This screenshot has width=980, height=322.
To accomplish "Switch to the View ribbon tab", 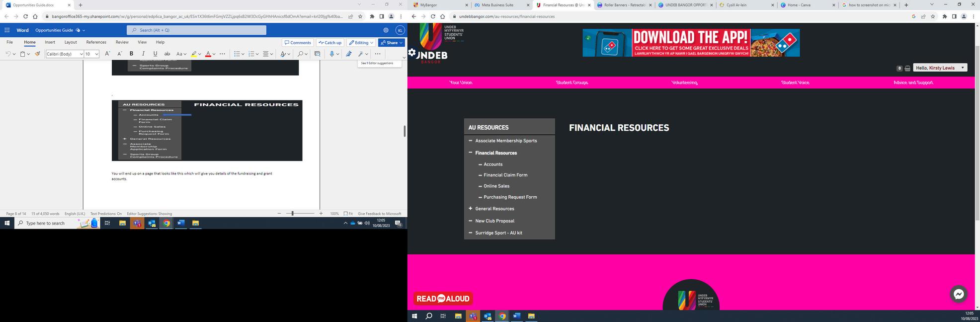I will (142, 42).
